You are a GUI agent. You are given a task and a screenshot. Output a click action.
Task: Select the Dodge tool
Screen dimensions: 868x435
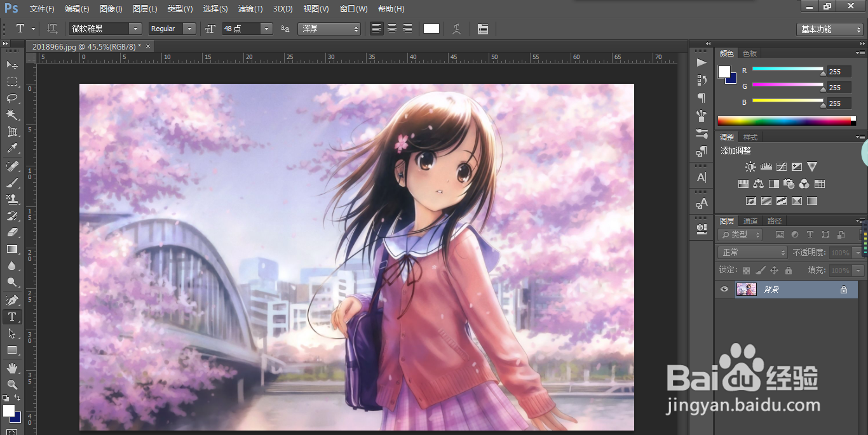12,282
